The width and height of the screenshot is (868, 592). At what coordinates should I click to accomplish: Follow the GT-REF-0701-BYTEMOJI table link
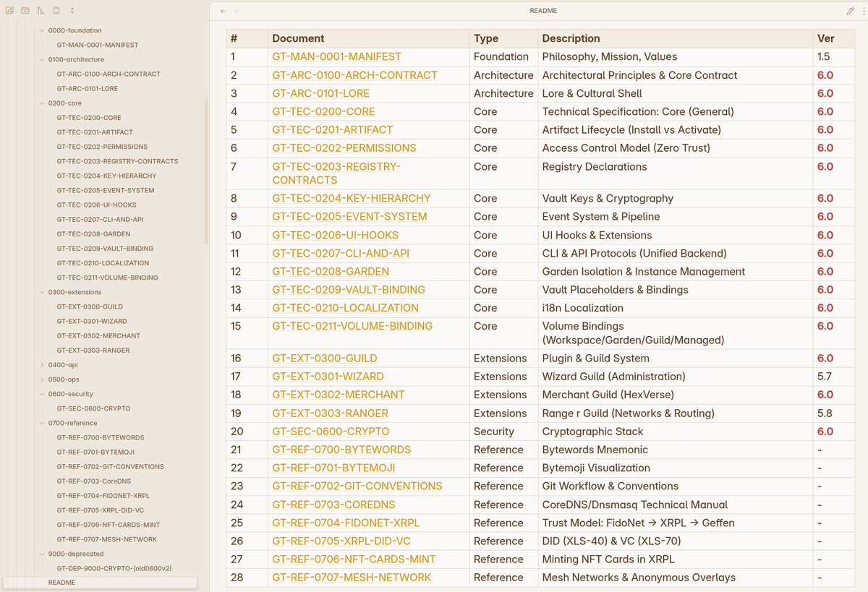tap(333, 468)
